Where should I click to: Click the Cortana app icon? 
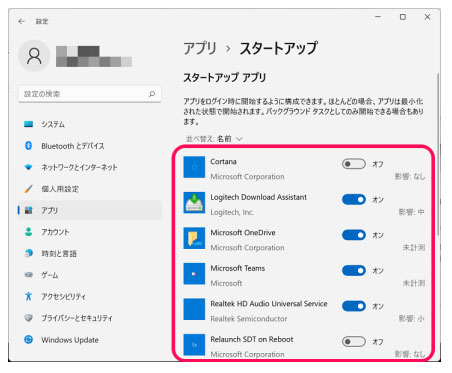click(194, 167)
